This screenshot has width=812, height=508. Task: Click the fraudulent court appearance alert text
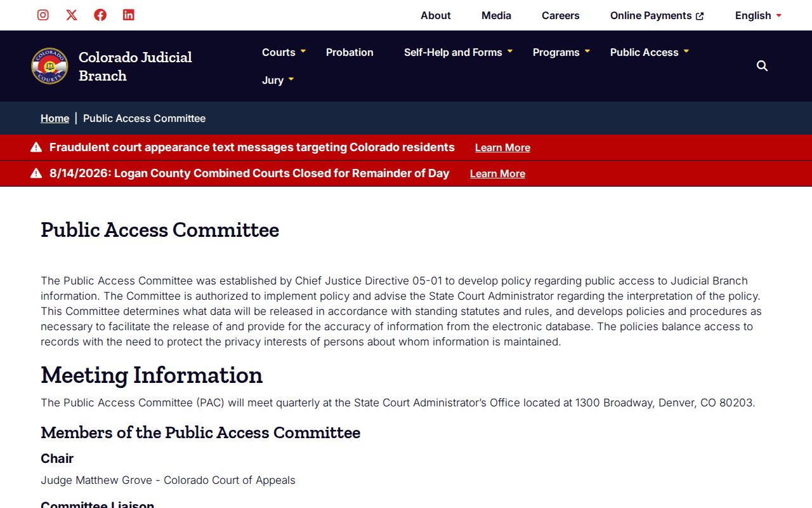pos(252,147)
